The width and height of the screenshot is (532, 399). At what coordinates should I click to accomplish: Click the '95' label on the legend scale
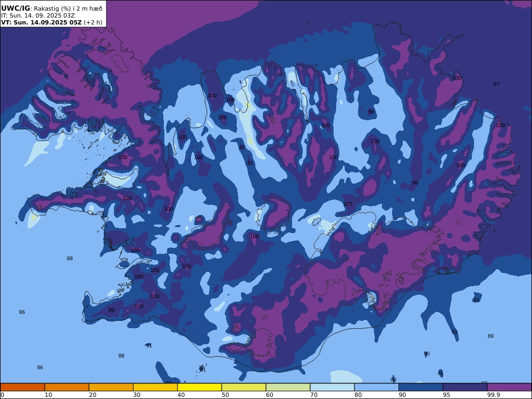447,395
